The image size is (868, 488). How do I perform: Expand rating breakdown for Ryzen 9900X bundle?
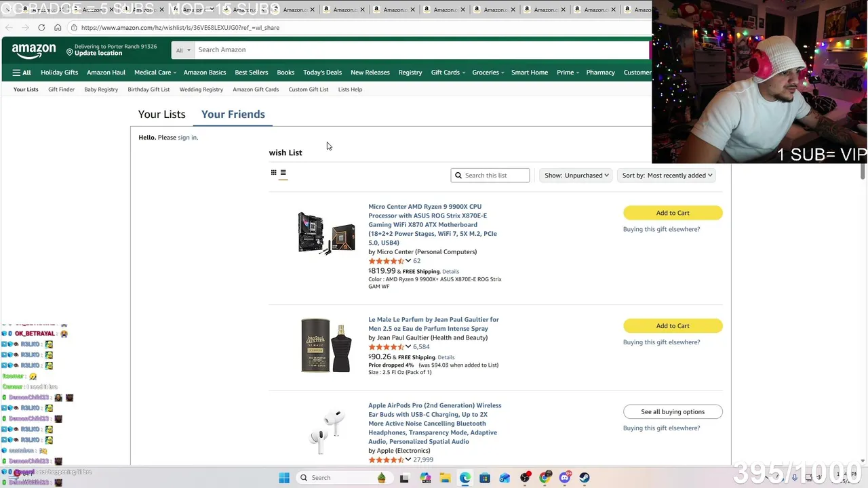point(408,261)
